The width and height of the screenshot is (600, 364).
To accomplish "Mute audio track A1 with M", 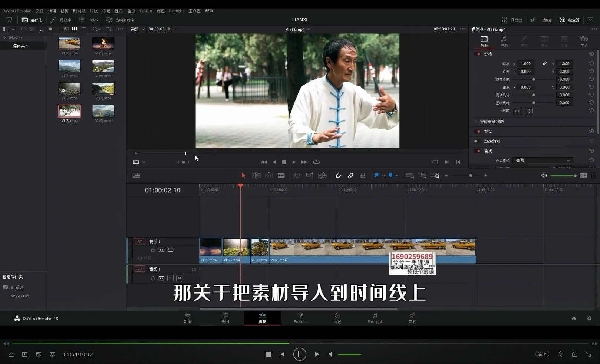I will (x=179, y=278).
